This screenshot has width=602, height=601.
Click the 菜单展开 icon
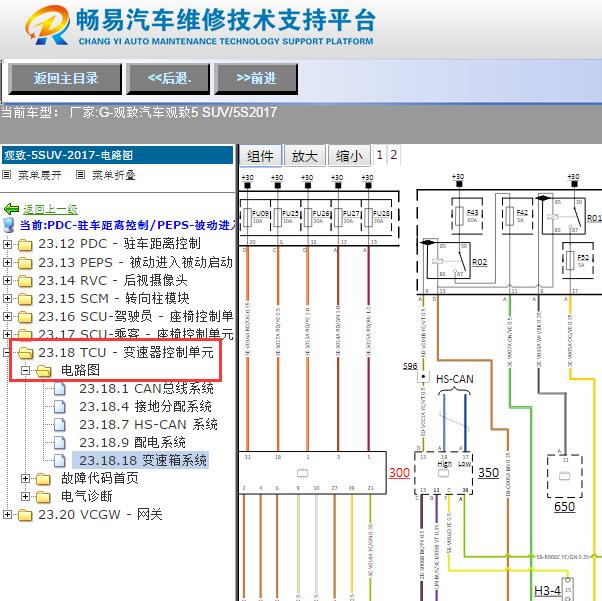coord(7,175)
